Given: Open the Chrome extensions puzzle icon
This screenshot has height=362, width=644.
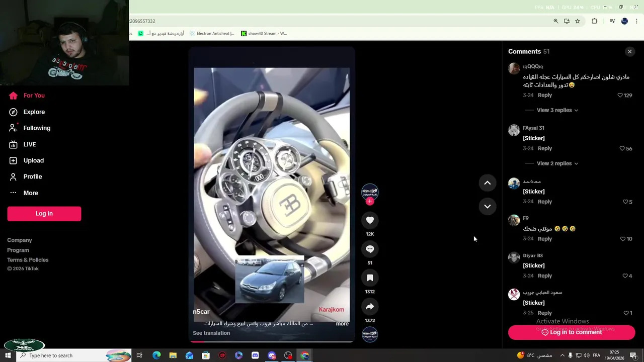Looking at the screenshot, I should [x=594, y=21].
